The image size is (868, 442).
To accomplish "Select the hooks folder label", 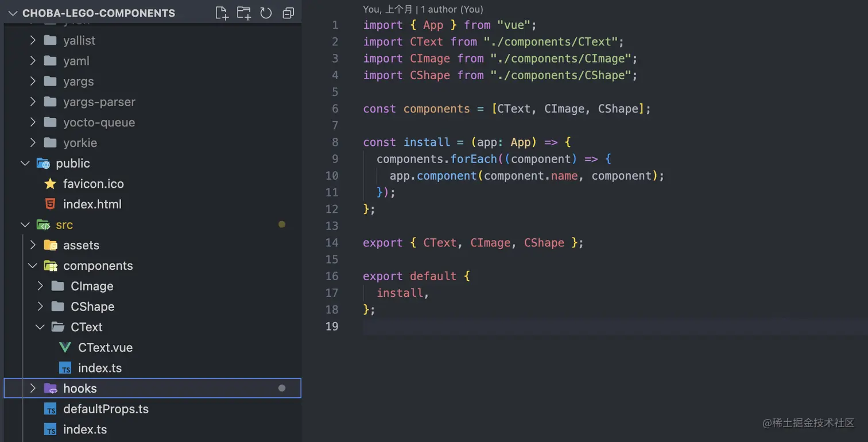I will click(80, 389).
